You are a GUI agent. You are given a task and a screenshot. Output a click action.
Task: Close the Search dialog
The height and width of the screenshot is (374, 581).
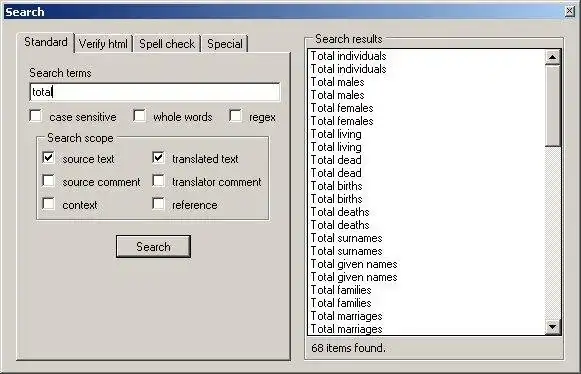click(x=570, y=11)
